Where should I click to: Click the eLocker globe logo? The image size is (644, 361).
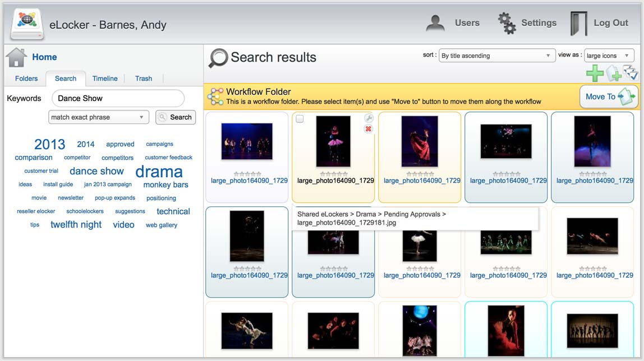pyautogui.click(x=27, y=24)
